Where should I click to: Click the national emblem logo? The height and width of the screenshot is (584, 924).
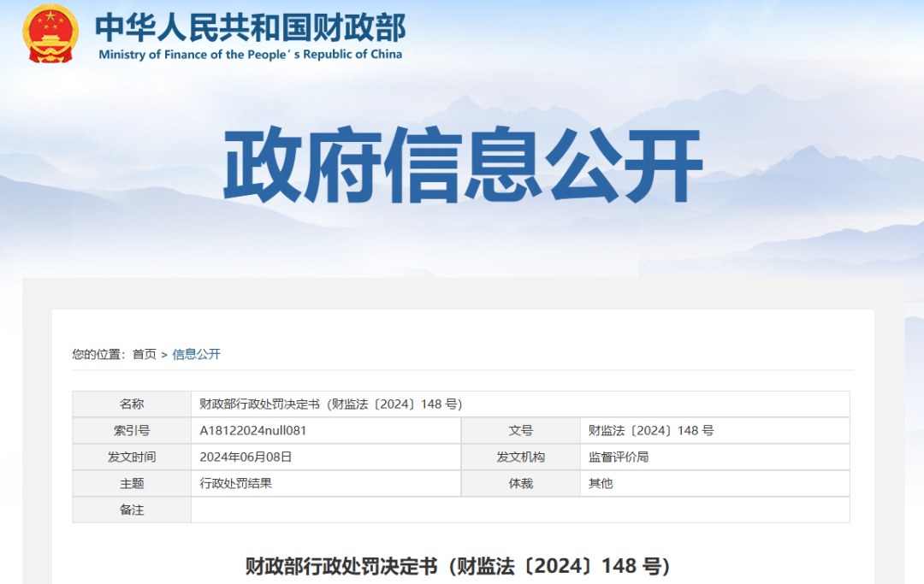point(50,33)
